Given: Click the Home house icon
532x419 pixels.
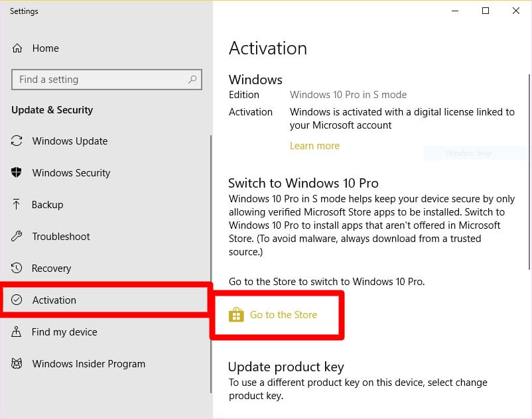Looking at the screenshot, I should (17, 48).
